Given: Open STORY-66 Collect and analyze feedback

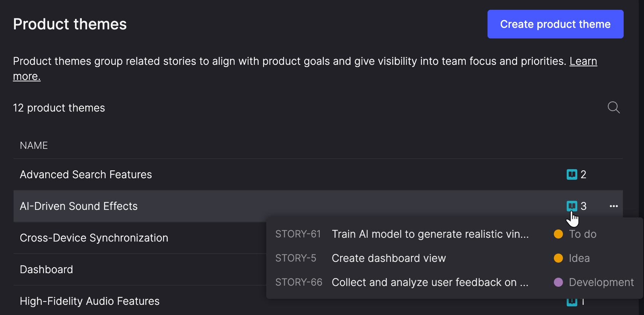Looking at the screenshot, I should click(x=430, y=282).
